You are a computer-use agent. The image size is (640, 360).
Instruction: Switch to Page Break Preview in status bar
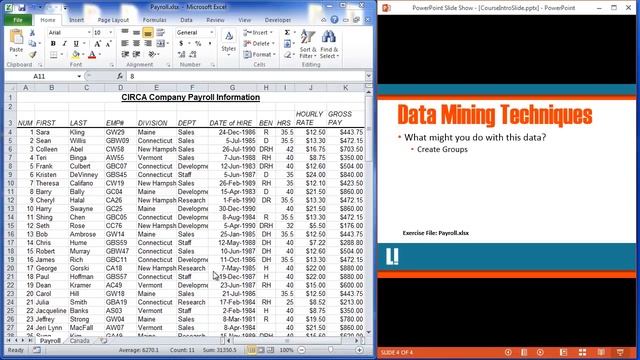[270, 350]
